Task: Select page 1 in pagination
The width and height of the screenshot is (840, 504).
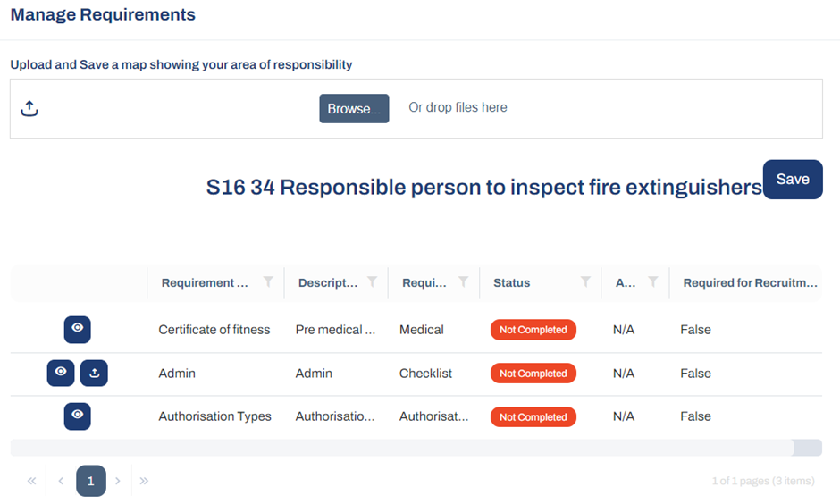Action: pyautogui.click(x=90, y=481)
